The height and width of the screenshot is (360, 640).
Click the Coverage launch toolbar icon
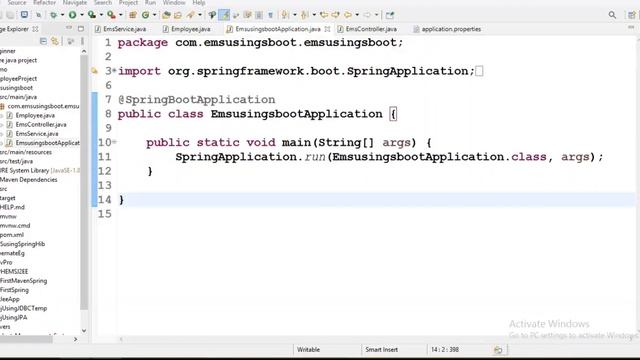(92, 15)
